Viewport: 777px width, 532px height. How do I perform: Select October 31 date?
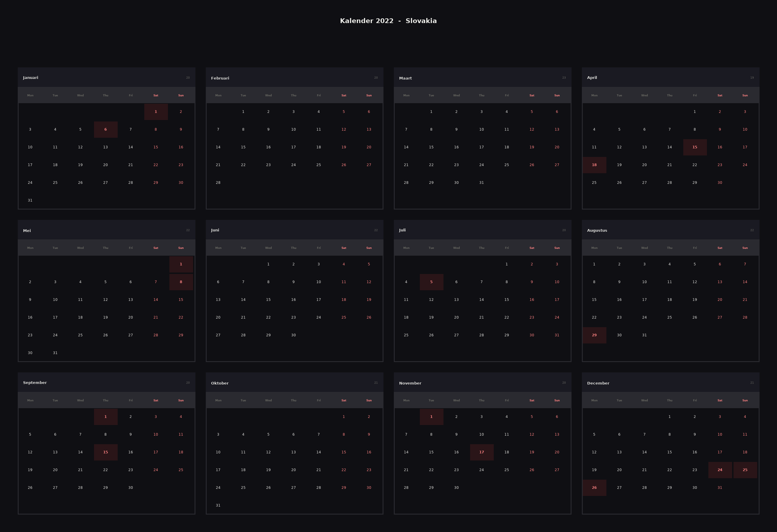coord(218,505)
